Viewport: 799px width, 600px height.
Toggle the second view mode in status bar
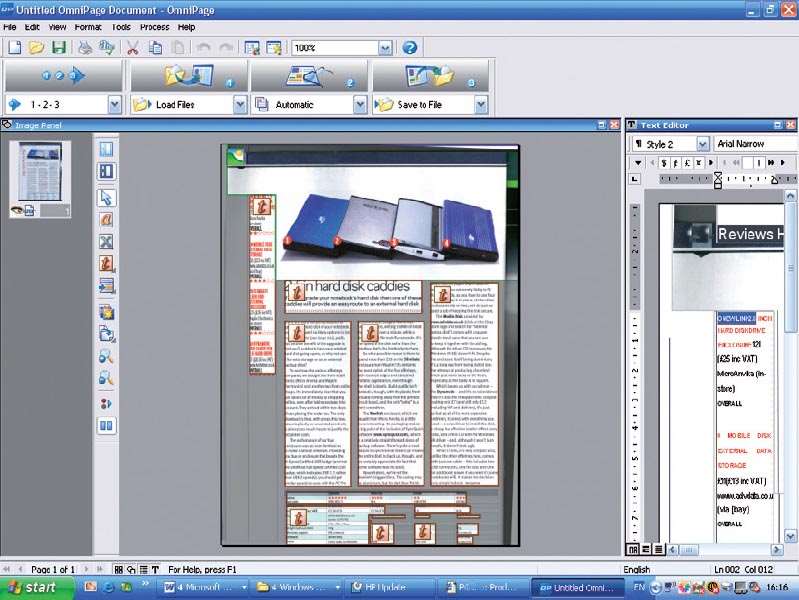pos(131,569)
